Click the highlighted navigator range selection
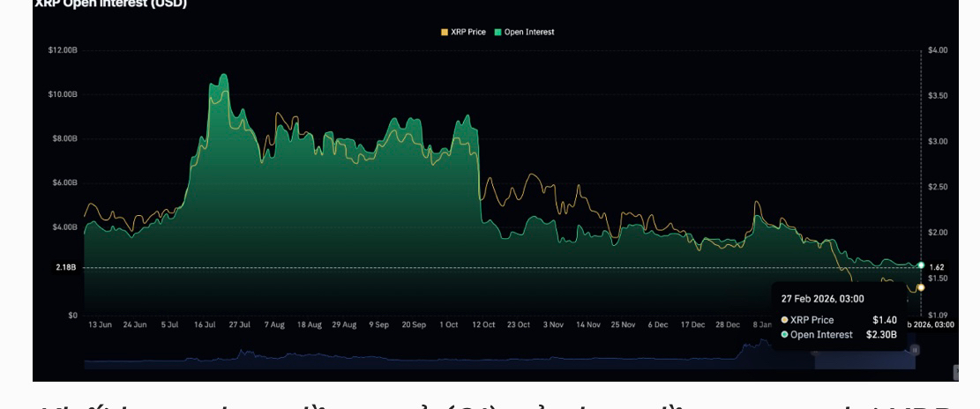Screen dimensions: 980x409 [864, 359]
